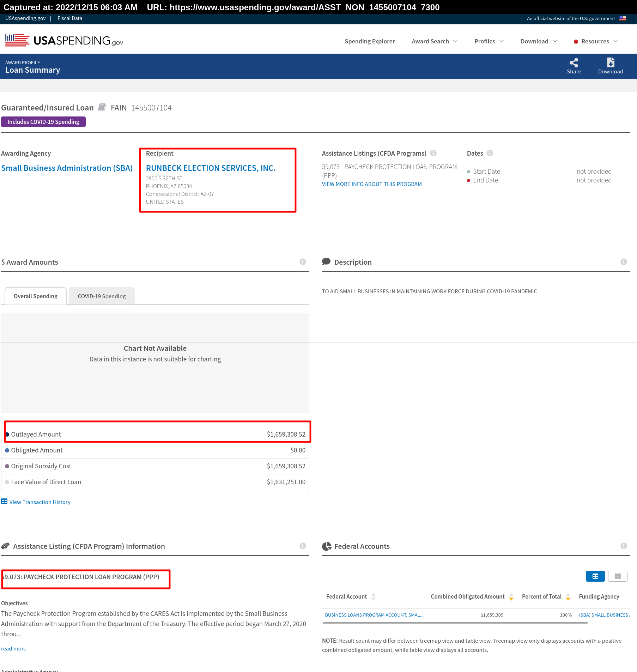Click Includes COVID-19 Spending badge
The height and width of the screenshot is (672, 637).
click(x=43, y=122)
